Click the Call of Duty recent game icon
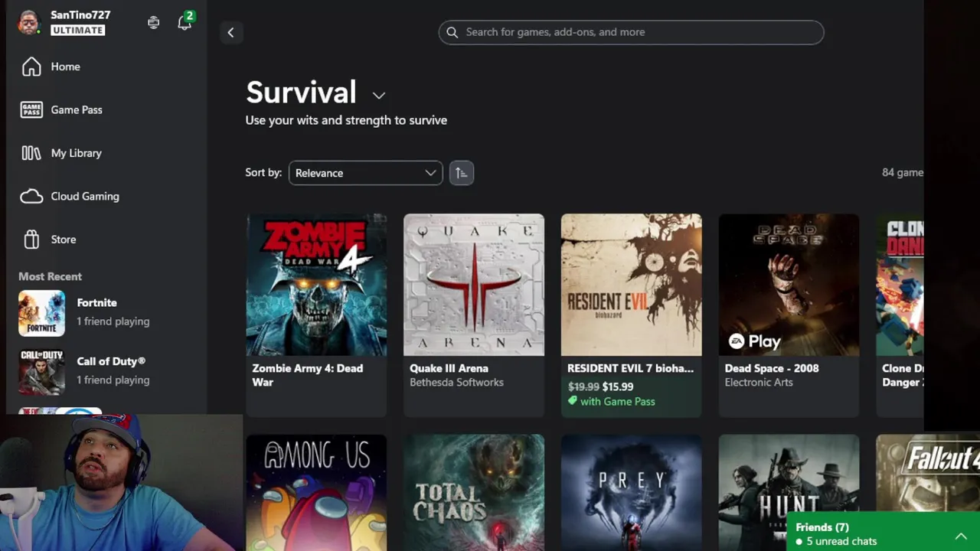Viewport: 980px width, 551px height. [41, 372]
